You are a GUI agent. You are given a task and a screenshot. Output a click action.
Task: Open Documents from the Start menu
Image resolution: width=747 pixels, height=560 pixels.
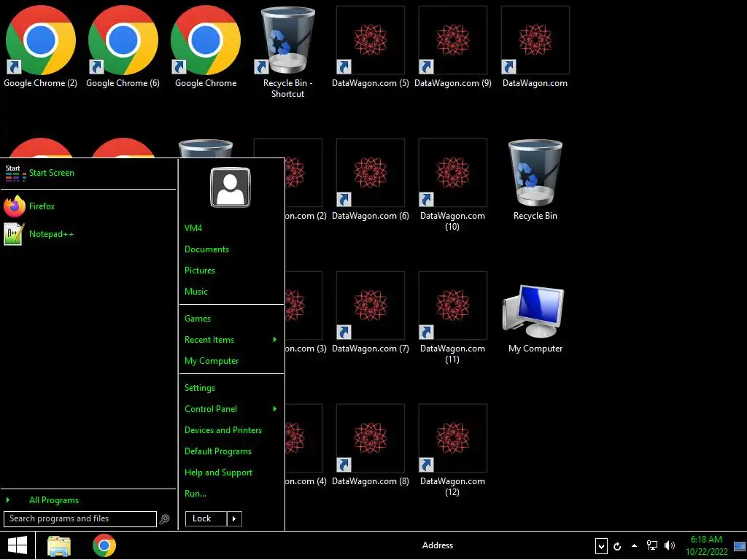206,249
